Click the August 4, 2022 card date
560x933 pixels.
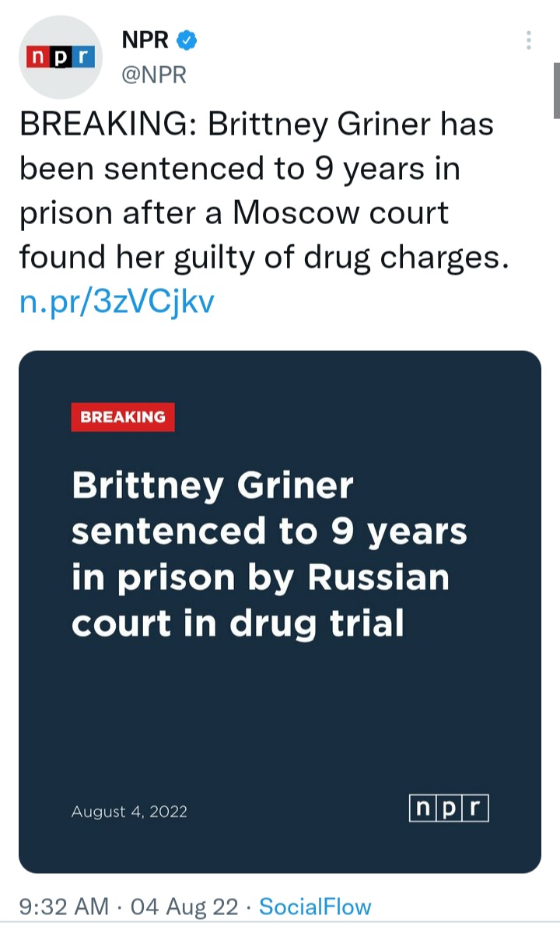coord(129,812)
